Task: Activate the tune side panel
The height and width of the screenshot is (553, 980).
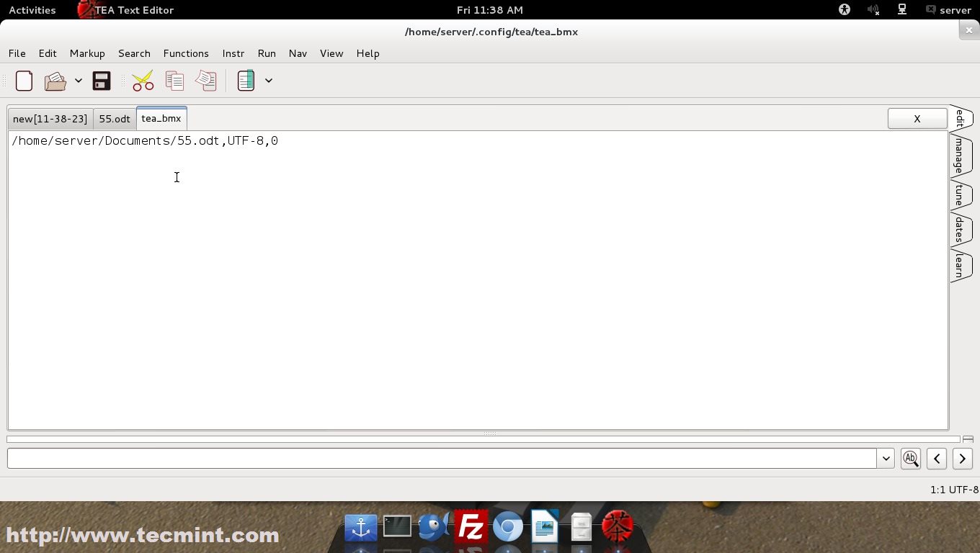Action: [x=959, y=193]
